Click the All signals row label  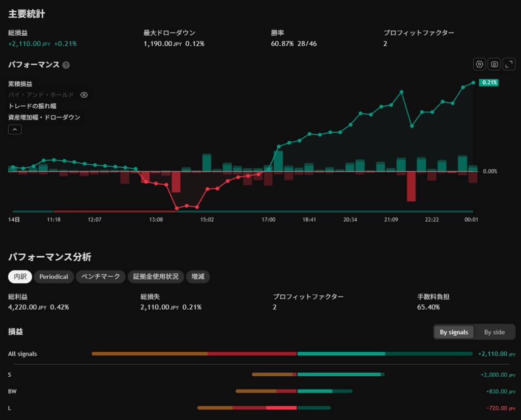(22, 354)
